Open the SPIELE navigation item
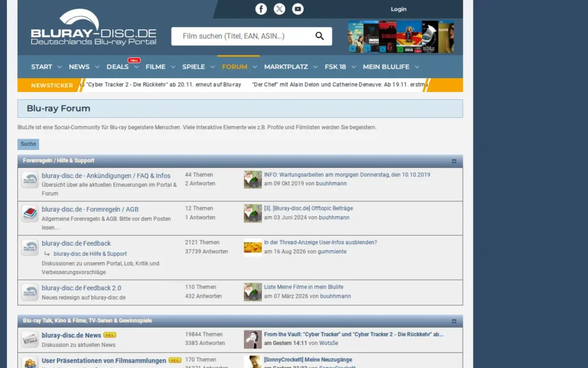588x368 pixels. pyautogui.click(x=194, y=67)
